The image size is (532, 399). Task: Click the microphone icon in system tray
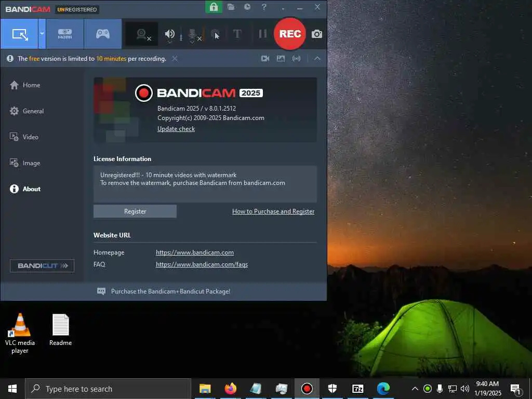(440, 389)
